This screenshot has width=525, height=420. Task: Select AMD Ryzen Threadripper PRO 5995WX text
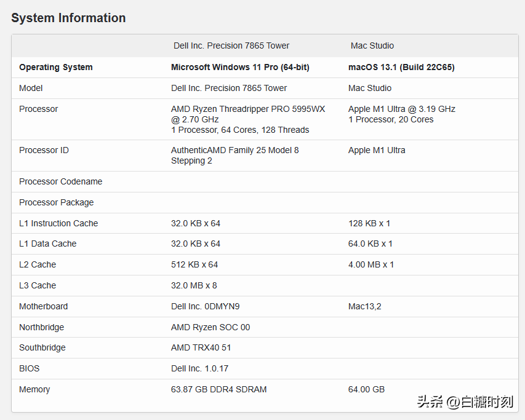(248, 109)
